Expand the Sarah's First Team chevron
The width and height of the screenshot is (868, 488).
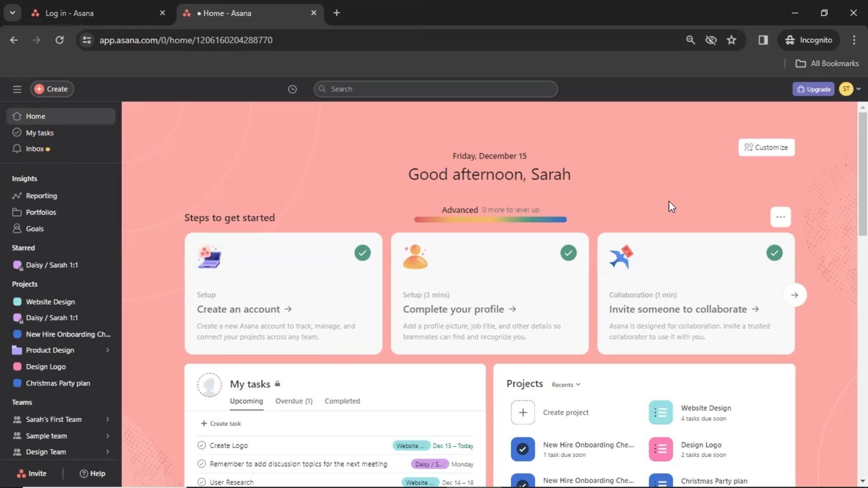[x=108, y=419]
